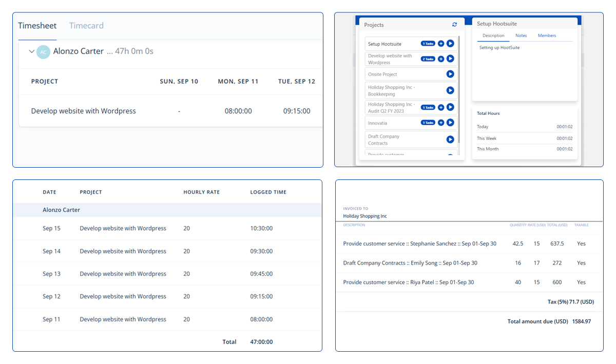
Task: Add a task to Setup Hootsuite
Action: (441, 44)
